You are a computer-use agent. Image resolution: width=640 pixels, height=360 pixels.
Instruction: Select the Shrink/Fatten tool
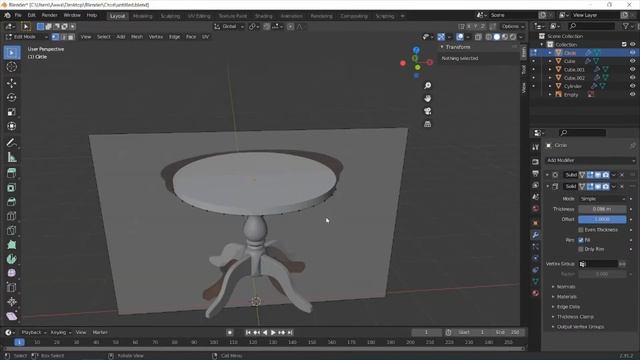(11, 302)
